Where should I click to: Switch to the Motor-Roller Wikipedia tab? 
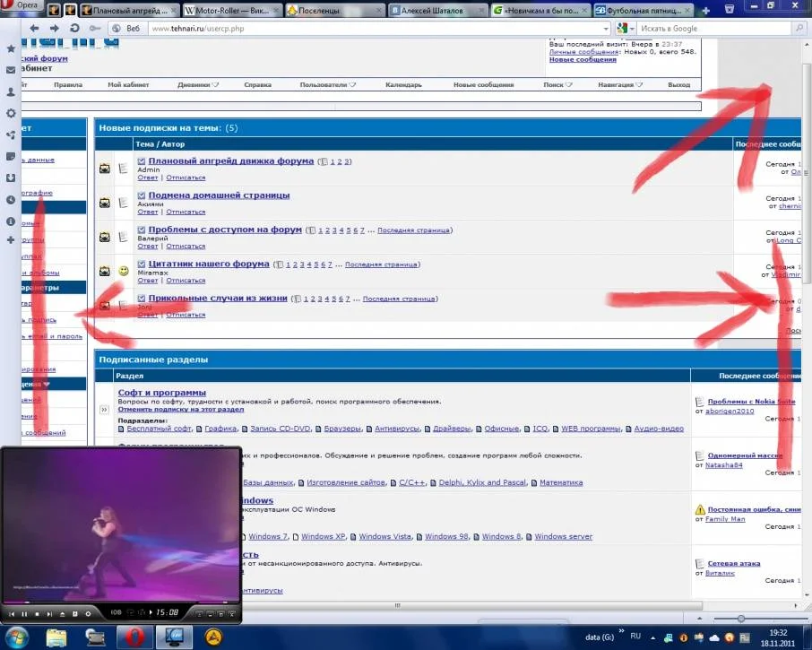(231, 10)
